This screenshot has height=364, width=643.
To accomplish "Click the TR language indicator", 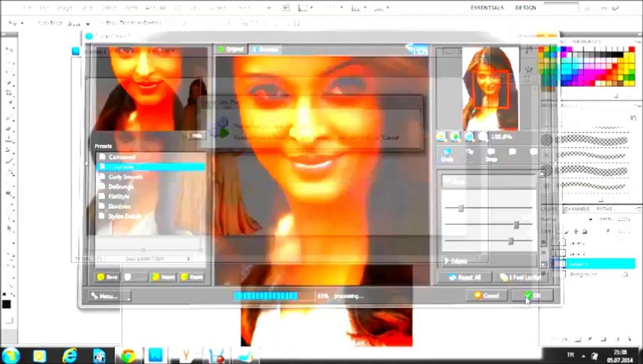I will (x=571, y=356).
